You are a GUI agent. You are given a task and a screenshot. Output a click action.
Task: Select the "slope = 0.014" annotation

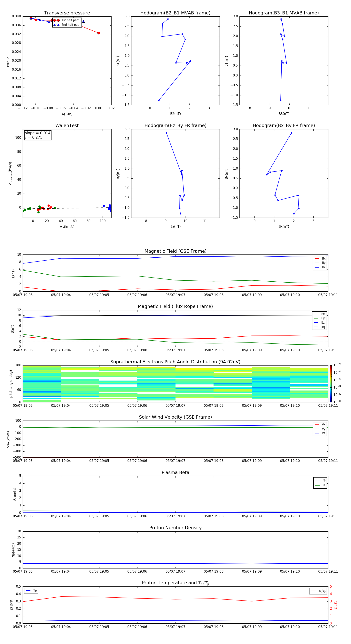point(38,133)
